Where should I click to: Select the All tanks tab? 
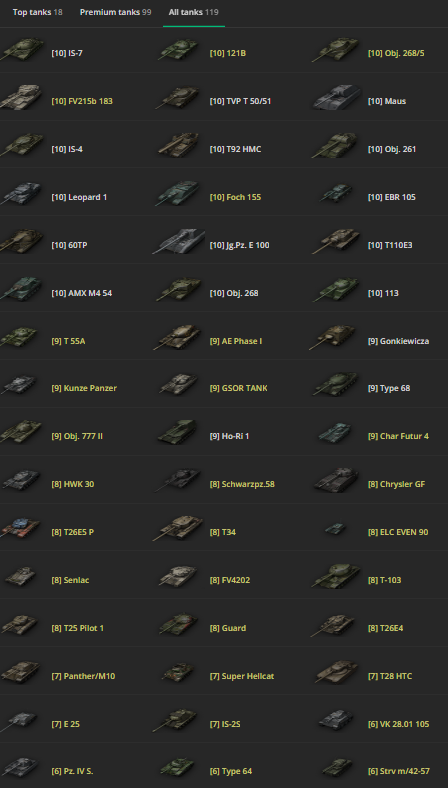click(x=194, y=12)
